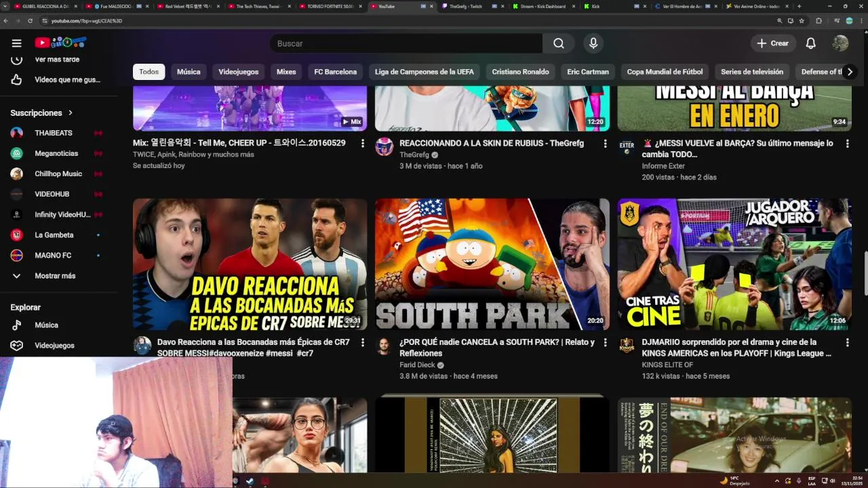Open the account avatar menu
Image resolution: width=868 pixels, height=488 pixels.
point(840,43)
